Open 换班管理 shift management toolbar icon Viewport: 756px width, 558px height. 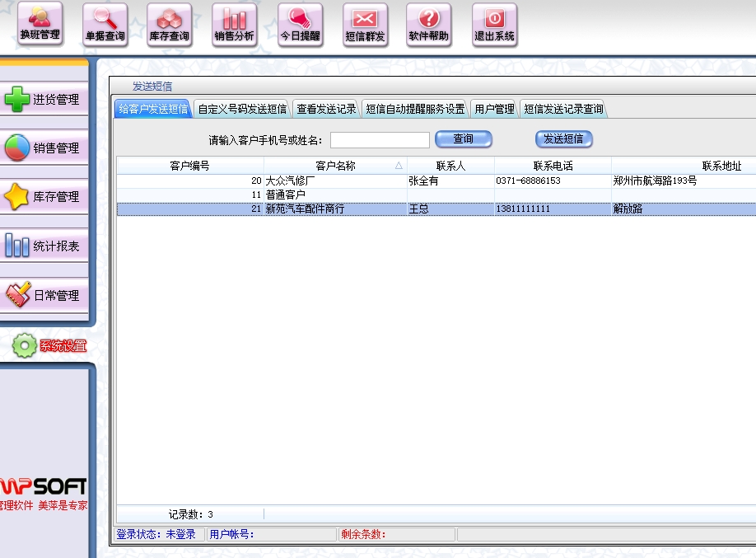coord(40,25)
